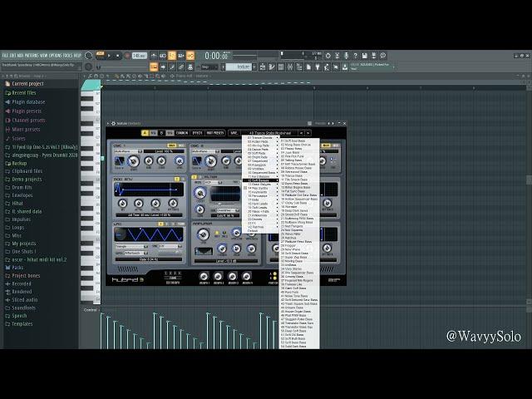Select Hybrid part A tab
Screen dimensions: 532x399
tap(145, 133)
